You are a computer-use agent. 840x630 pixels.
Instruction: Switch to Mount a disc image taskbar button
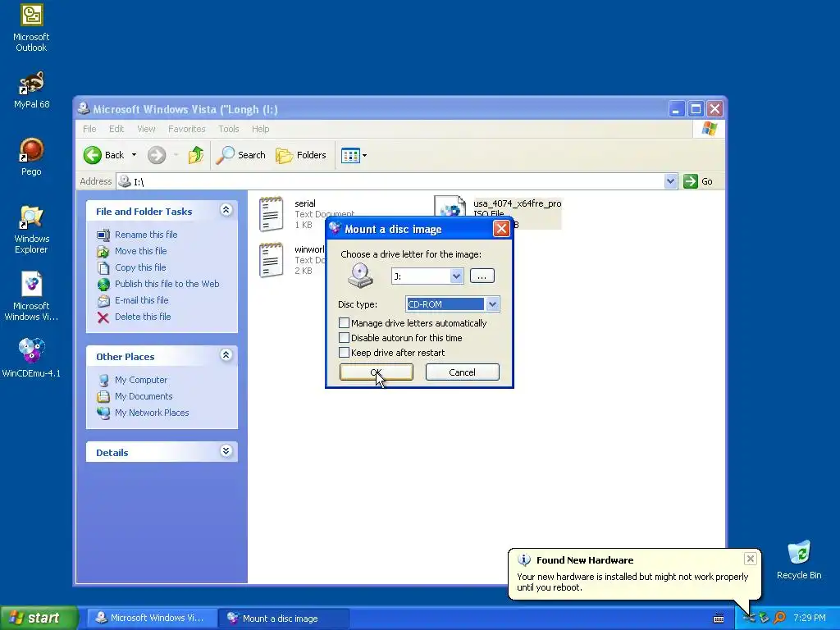[x=283, y=619]
